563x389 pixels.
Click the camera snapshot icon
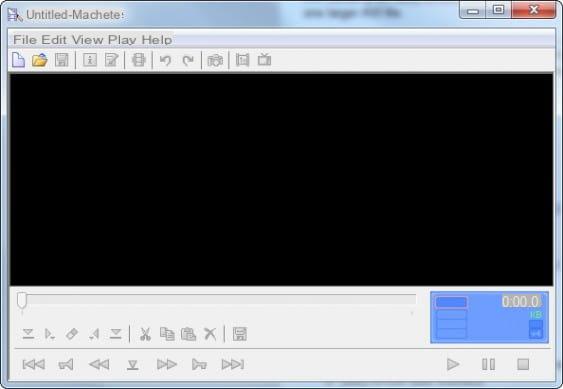(x=215, y=60)
